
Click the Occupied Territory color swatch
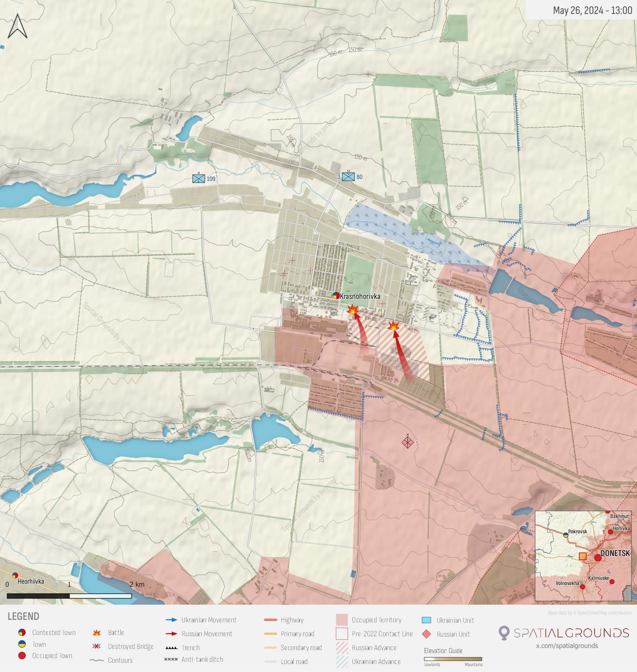point(342,620)
